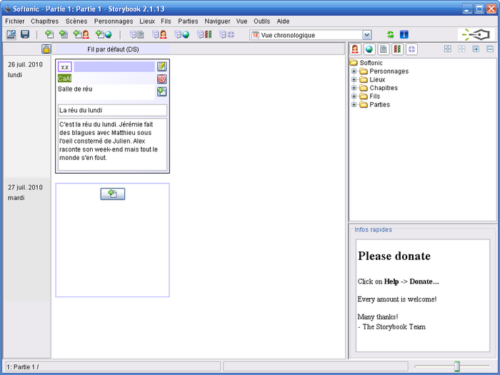The height and width of the screenshot is (375, 500).
Task: Click the scene summary text area
Action: coord(112,144)
